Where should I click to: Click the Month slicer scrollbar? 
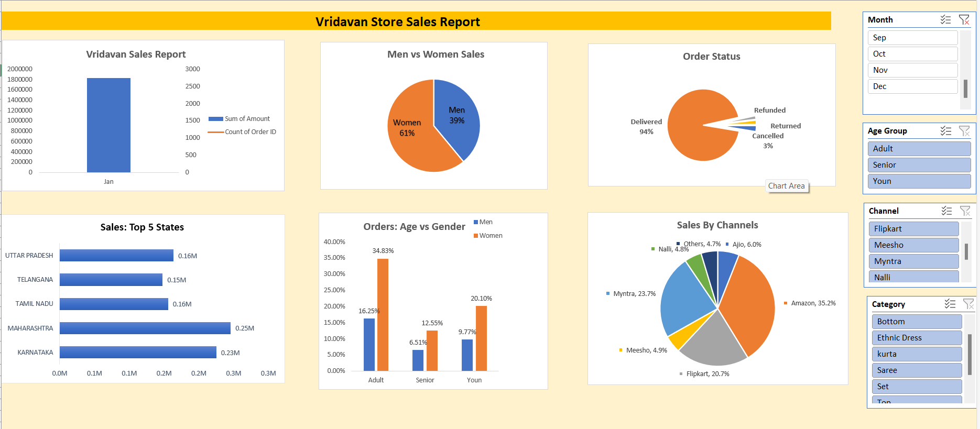pyautogui.click(x=965, y=89)
